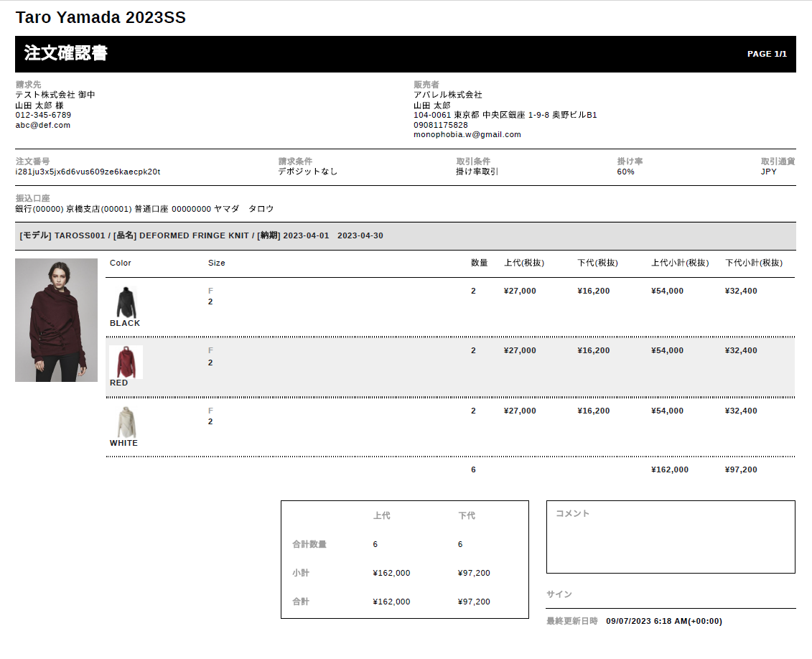Click the PAGE 1/1 indicator
Image resolution: width=812 pixels, height=659 pixels.
(x=767, y=54)
